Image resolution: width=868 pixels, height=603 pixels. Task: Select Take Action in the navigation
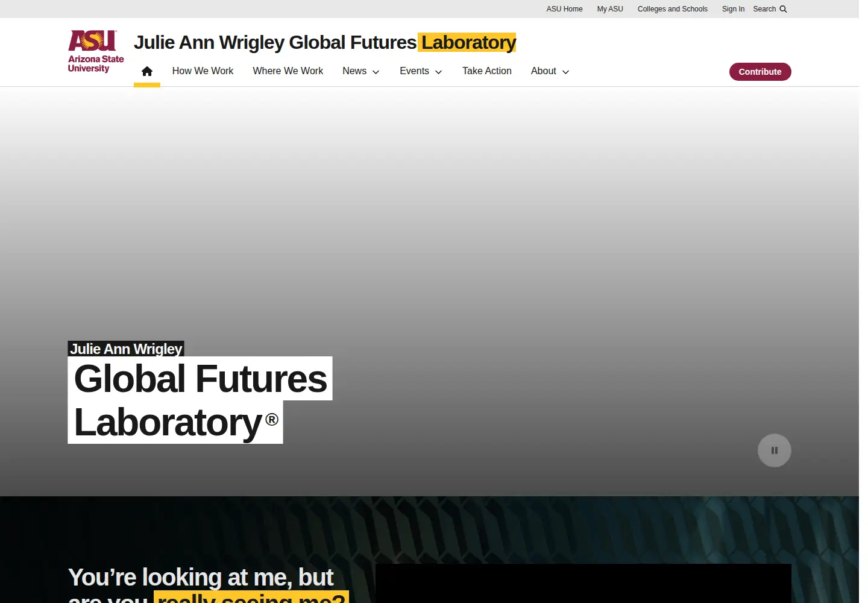pos(487,71)
